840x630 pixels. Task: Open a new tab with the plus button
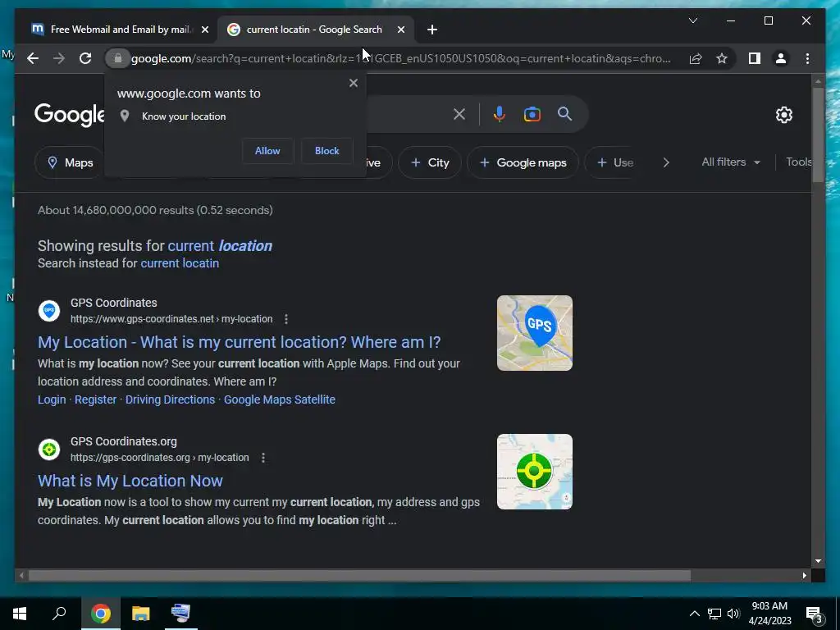pyautogui.click(x=432, y=30)
